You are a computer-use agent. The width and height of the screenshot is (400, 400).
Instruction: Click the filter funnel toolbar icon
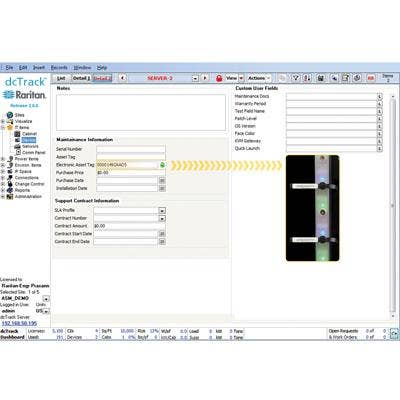(296, 78)
